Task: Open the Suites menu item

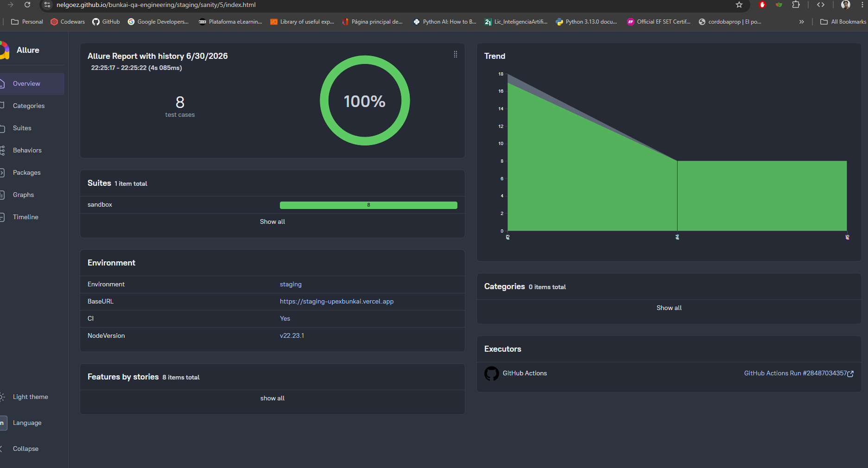Action: tap(22, 128)
